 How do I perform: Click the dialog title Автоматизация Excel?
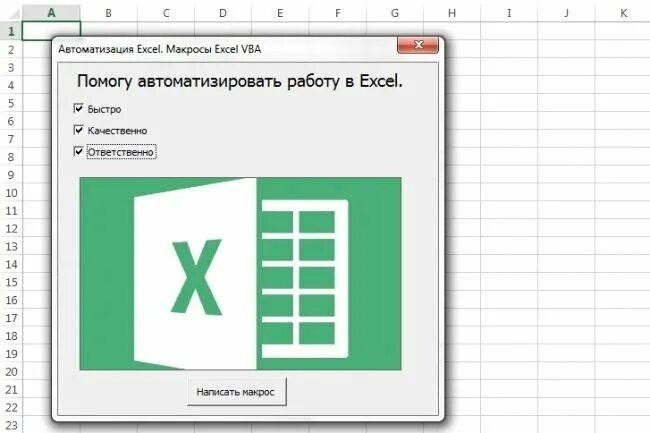tap(160, 49)
